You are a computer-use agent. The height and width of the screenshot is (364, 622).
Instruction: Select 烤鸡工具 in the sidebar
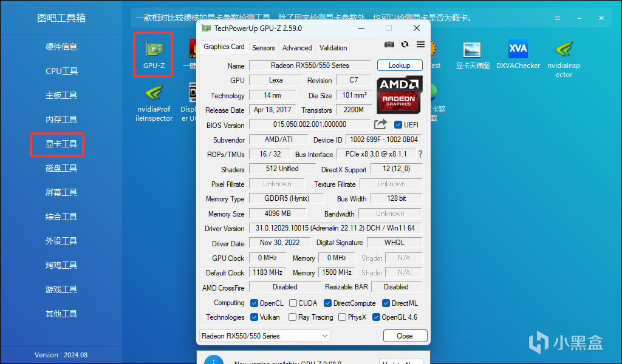click(x=61, y=265)
